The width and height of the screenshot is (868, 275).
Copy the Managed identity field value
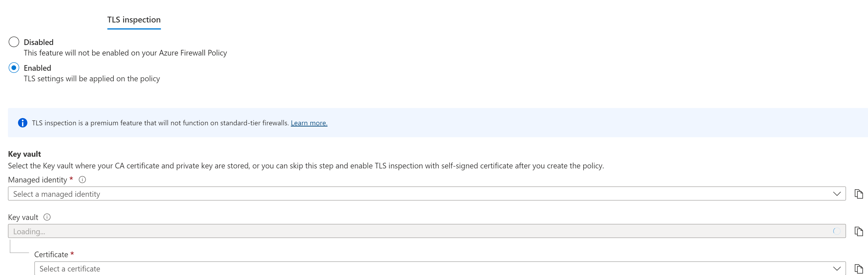(x=859, y=194)
